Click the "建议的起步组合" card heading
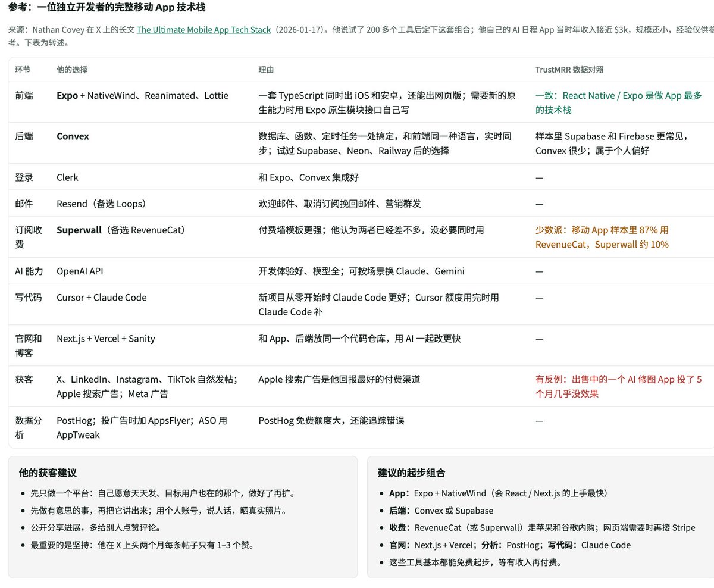Image resolution: width=714 pixels, height=588 pixels. pyautogui.click(x=412, y=473)
